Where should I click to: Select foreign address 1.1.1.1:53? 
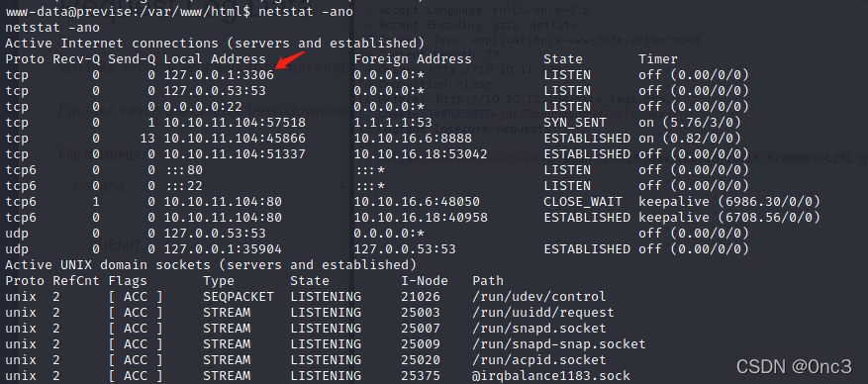[393, 123]
